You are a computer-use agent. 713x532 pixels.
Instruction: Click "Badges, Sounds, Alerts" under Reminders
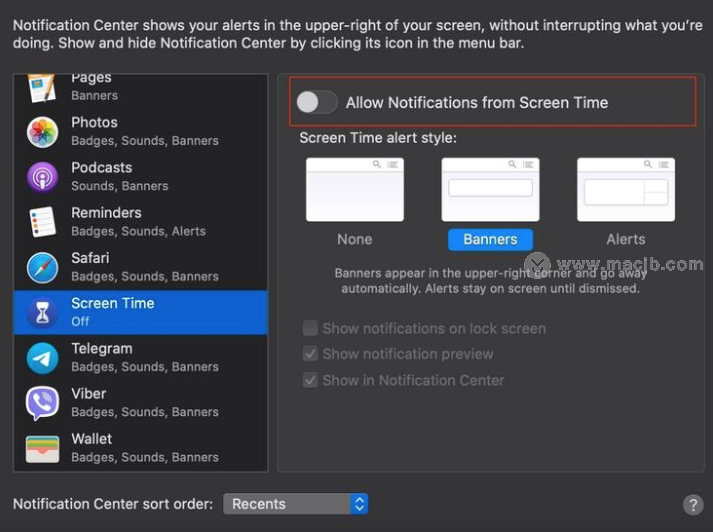pos(139,231)
